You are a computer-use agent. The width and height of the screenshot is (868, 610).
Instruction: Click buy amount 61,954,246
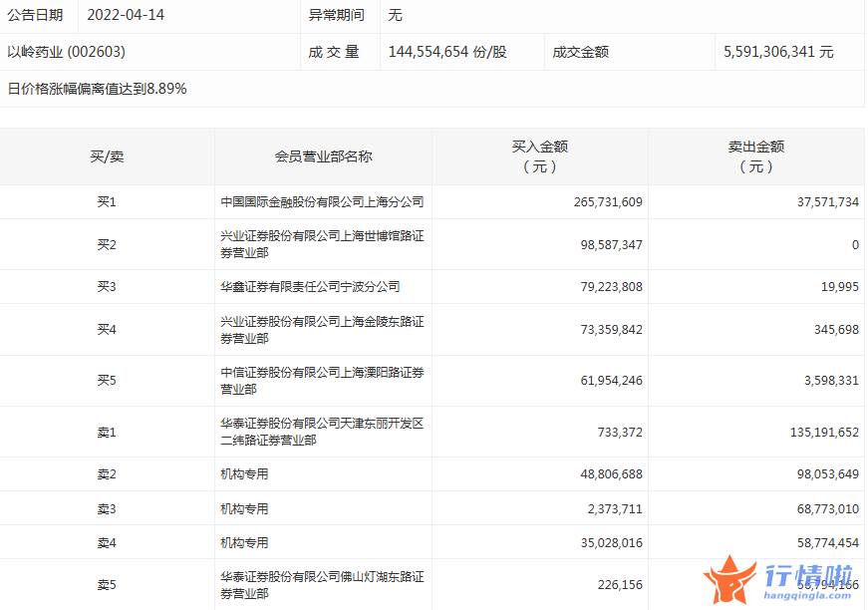tap(611, 381)
